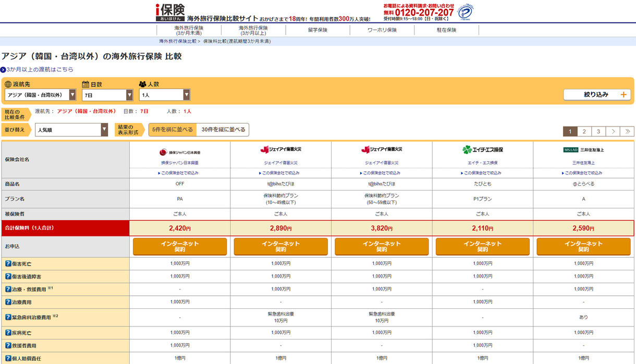Screen dimensions: 636x364
Task: Click 海外旅行保険比較 breadcrumb link
Action: point(178,41)
